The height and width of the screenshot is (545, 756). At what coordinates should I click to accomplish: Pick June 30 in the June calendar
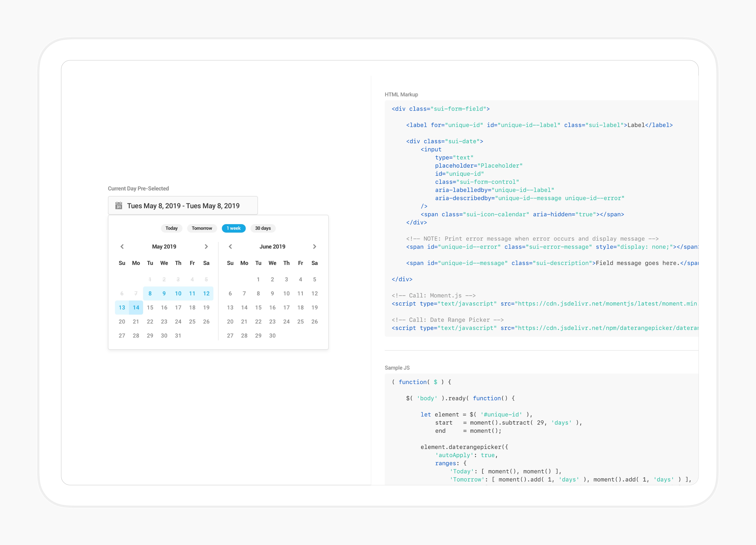[x=272, y=336]
